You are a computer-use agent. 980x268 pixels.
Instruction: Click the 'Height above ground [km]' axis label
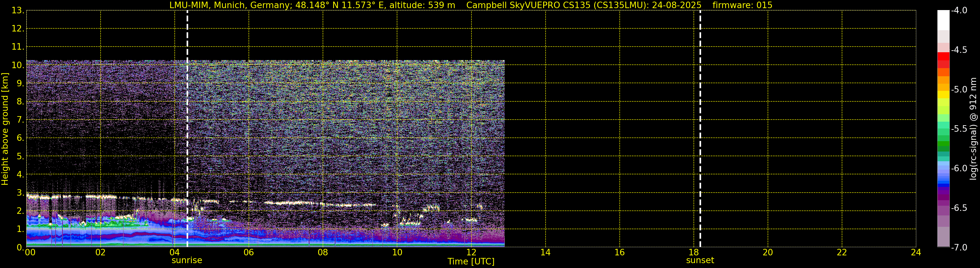pos(5,129)
